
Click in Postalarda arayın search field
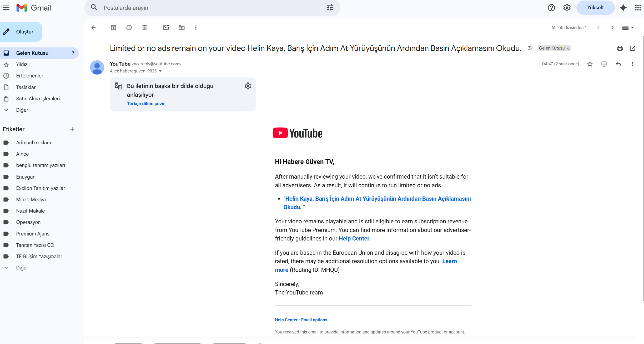[x=212, y=8]
